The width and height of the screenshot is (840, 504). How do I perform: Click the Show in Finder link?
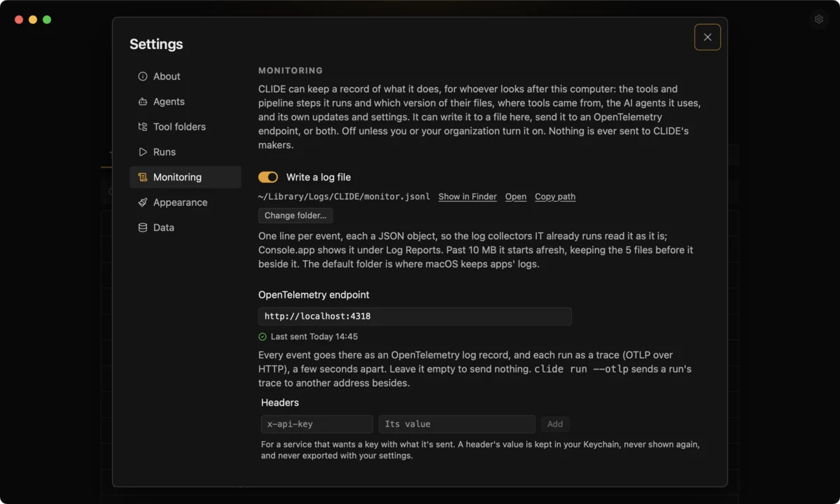[468, 197]
